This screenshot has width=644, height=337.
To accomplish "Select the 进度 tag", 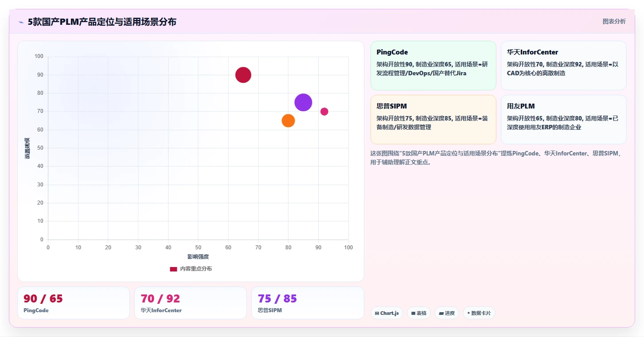I will coord(446,313).
